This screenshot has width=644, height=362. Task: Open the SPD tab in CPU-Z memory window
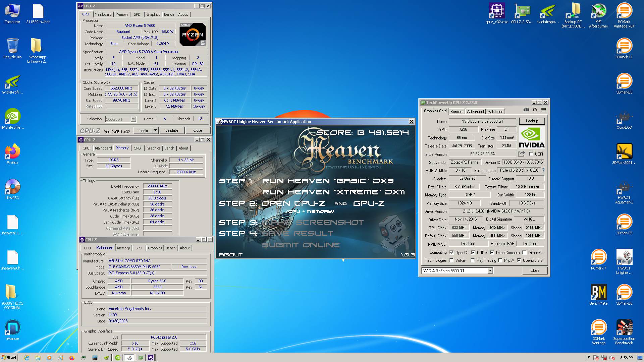[x=138, y=148]
